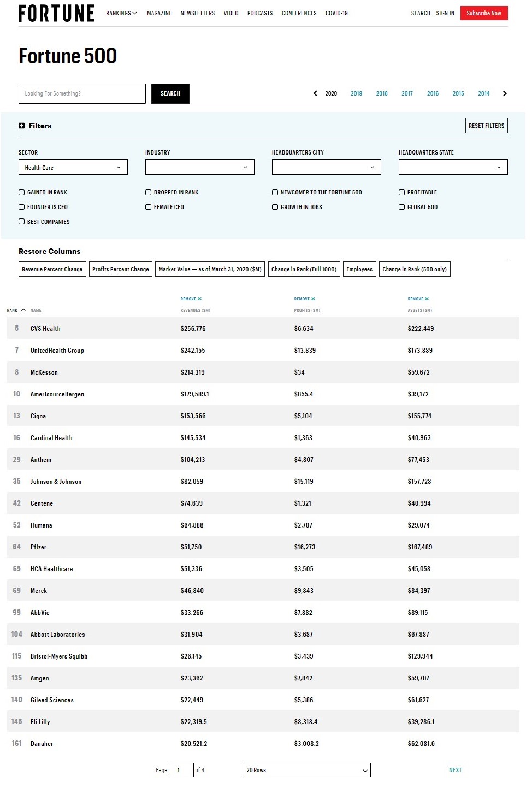Image resolution: width=532 pixels, height=794 pixels.
Task: Click the Looking For Something search field
Action: (82, 93)
